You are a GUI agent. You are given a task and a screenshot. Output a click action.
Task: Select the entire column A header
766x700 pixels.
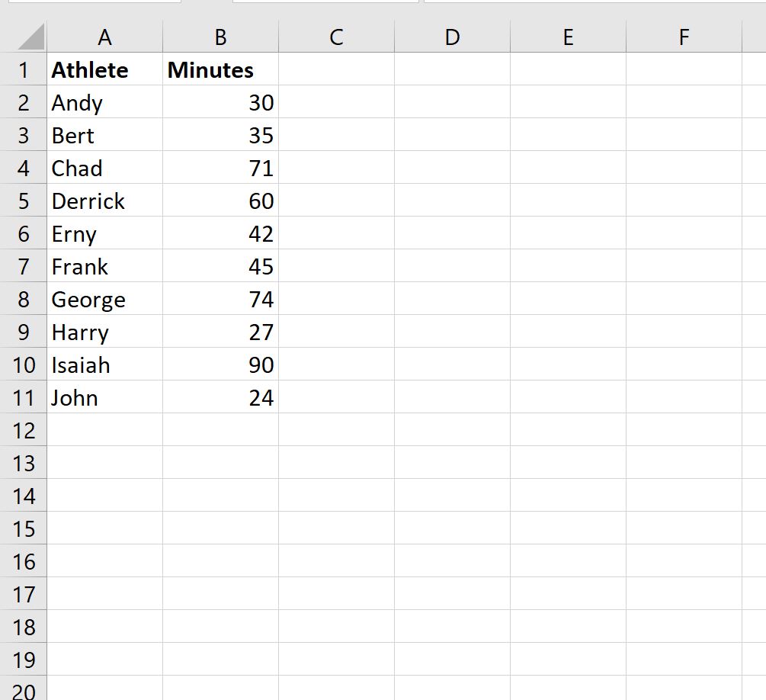[x=104, y=36]
